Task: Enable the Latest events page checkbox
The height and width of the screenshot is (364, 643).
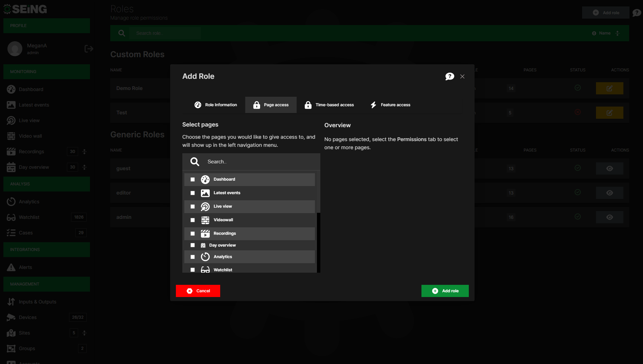Action: 193,193
